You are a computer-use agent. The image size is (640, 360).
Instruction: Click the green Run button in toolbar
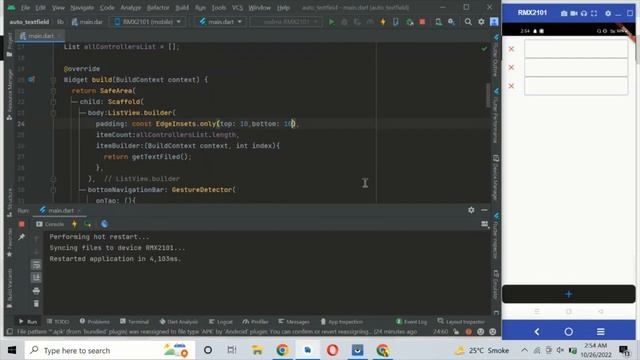pyautogui.click(x=331, y=22)
